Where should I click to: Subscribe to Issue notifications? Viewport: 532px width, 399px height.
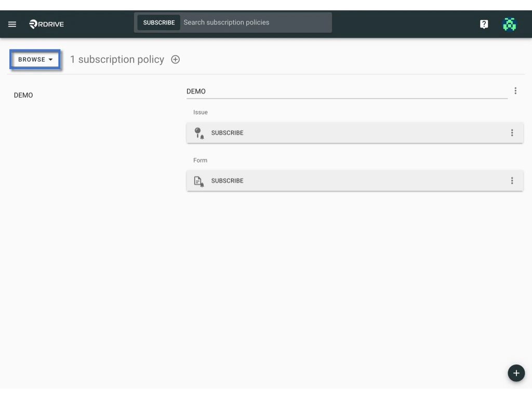pos(227,132)
